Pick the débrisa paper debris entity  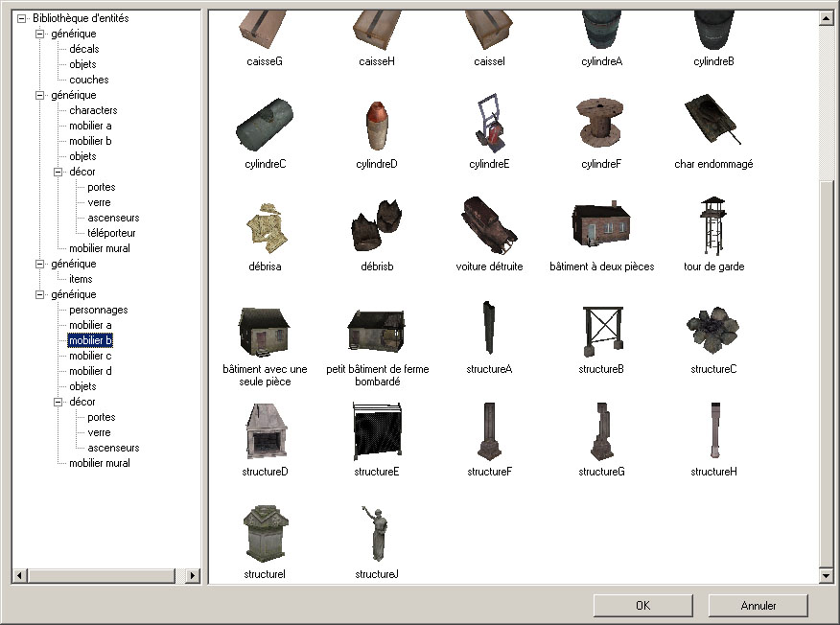(x=265, y=237)
